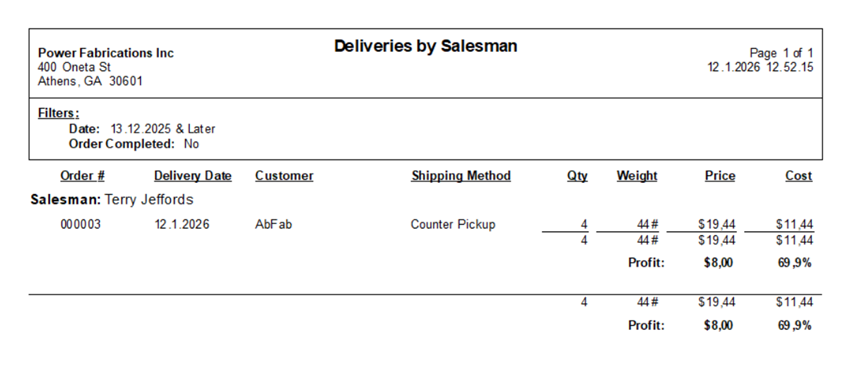850x370 pixels.
Task: Click the Deliveries by Salesman title
Action: pyautogui.click(x=426, y=46)
